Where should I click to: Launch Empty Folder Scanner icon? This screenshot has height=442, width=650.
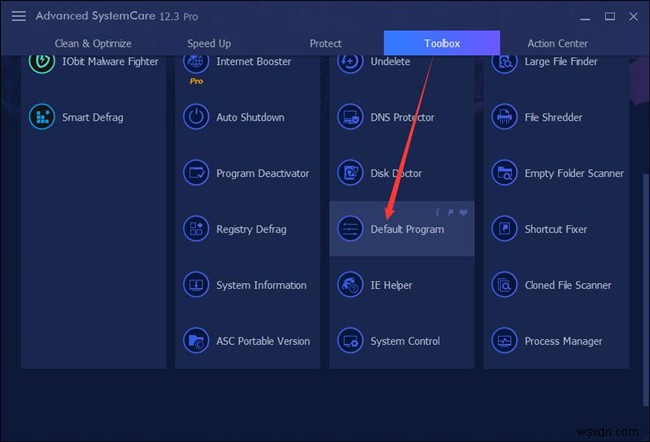tap(504, 173)
